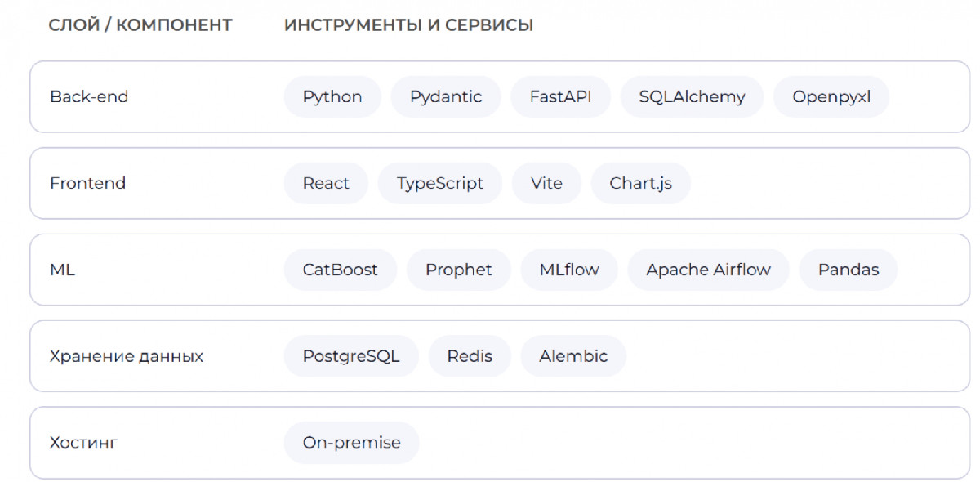Click the Python tag
Screen dimensions: 980x482
(332, 97)
